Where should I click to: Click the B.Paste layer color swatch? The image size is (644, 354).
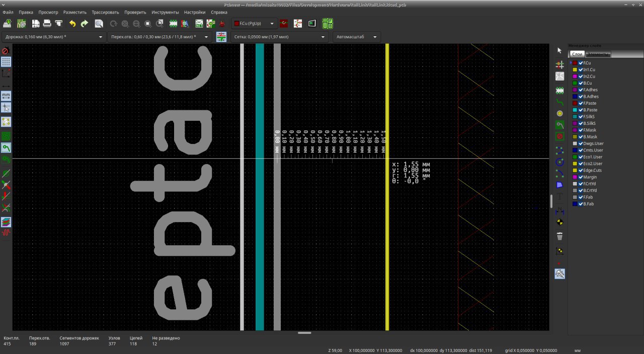[575, 110]
